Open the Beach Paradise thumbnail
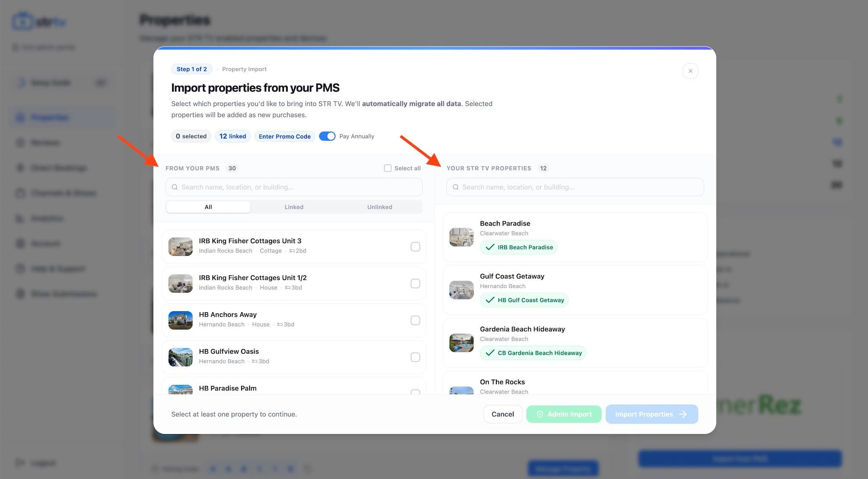The image size is (868, 479). [x=462, y=237]
